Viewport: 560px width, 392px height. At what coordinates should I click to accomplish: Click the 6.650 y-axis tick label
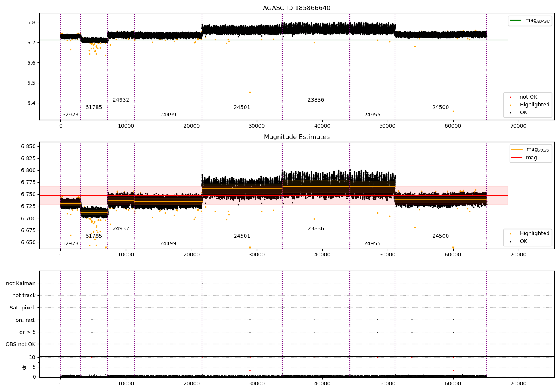point(28,242)
